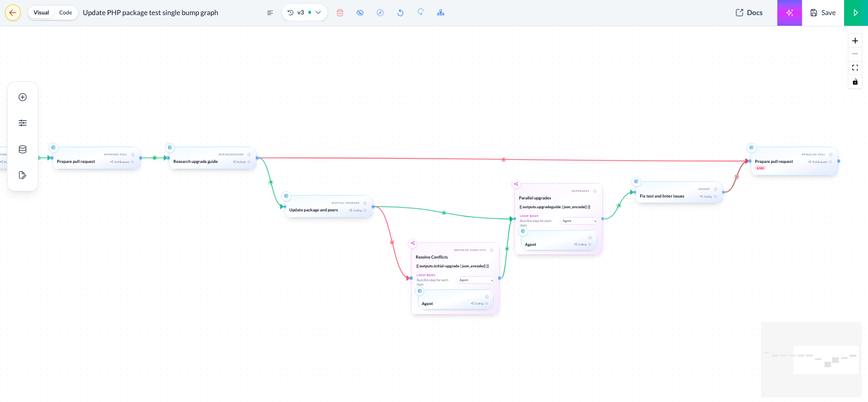Open the Docs link

tap(749, 13)
